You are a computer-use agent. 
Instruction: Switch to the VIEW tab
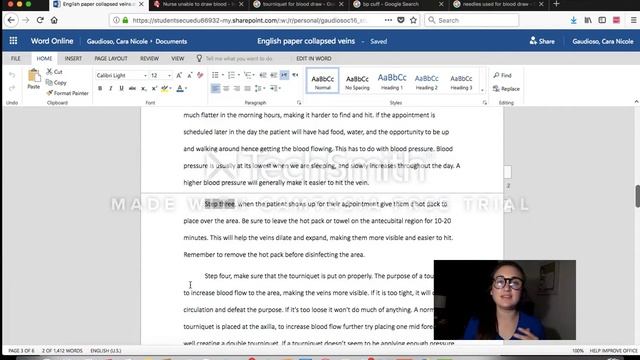click(x=178, y=58)
